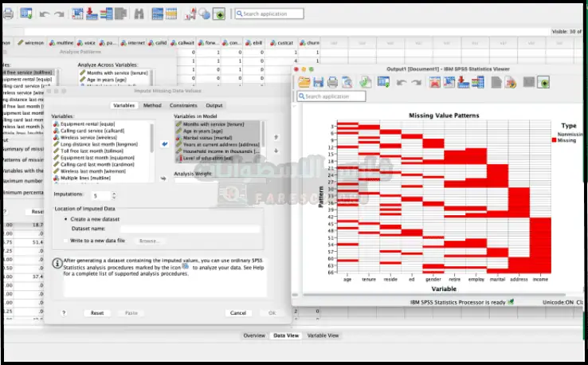
Task: Switch to the Method tab
Action: (x=152, y=105)
